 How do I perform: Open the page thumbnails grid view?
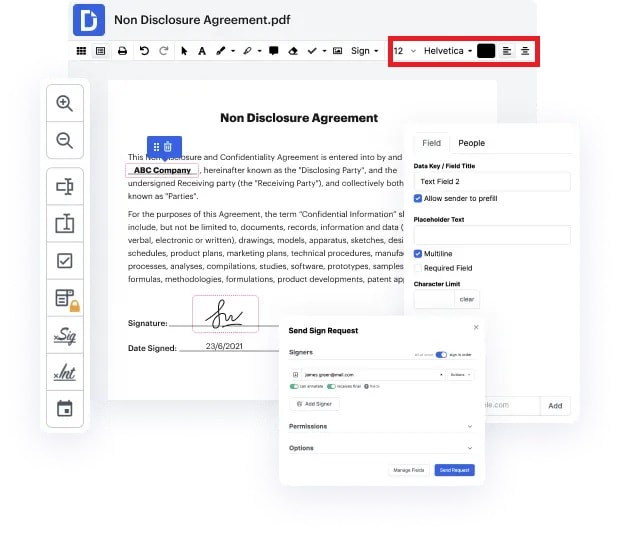coord(81,51)
